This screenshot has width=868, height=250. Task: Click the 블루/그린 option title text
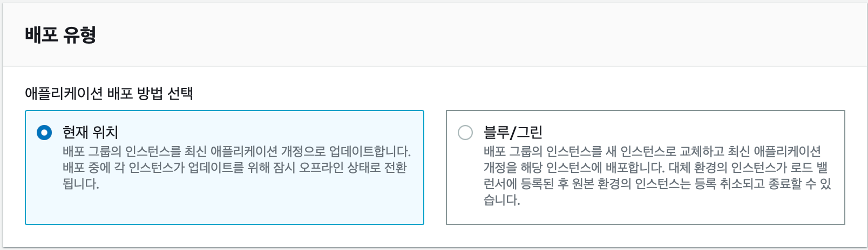click(513, 132)
